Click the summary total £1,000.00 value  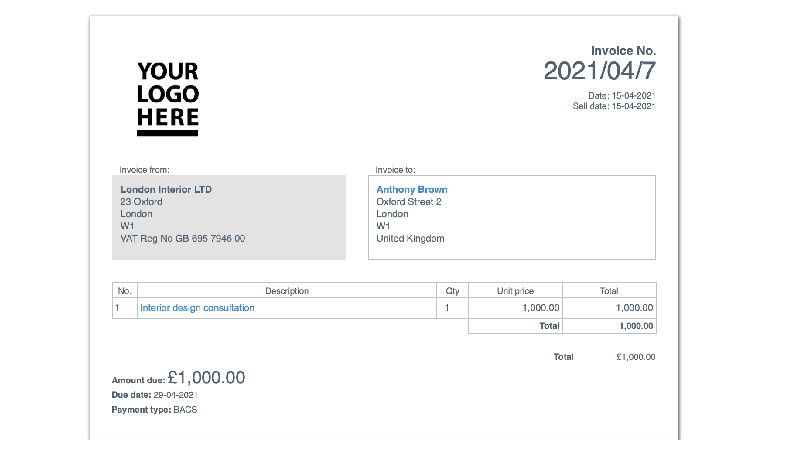click(x=636, y=357)
